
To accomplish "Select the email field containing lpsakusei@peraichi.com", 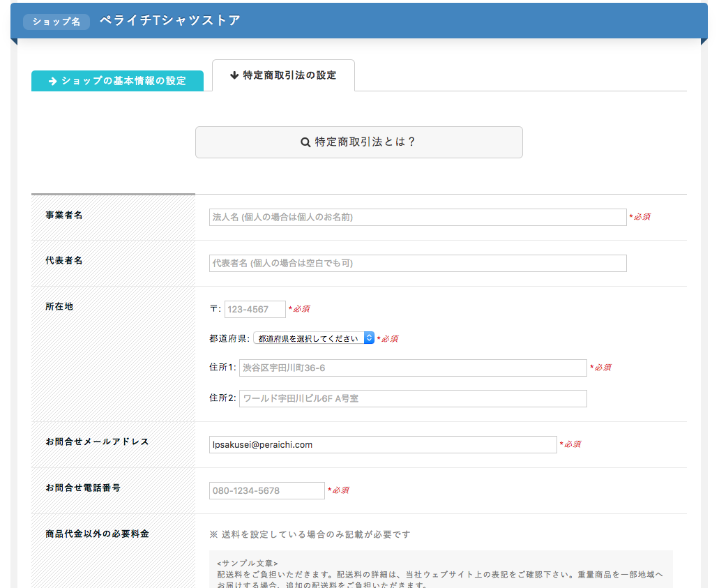I will (x=383, y=444).
